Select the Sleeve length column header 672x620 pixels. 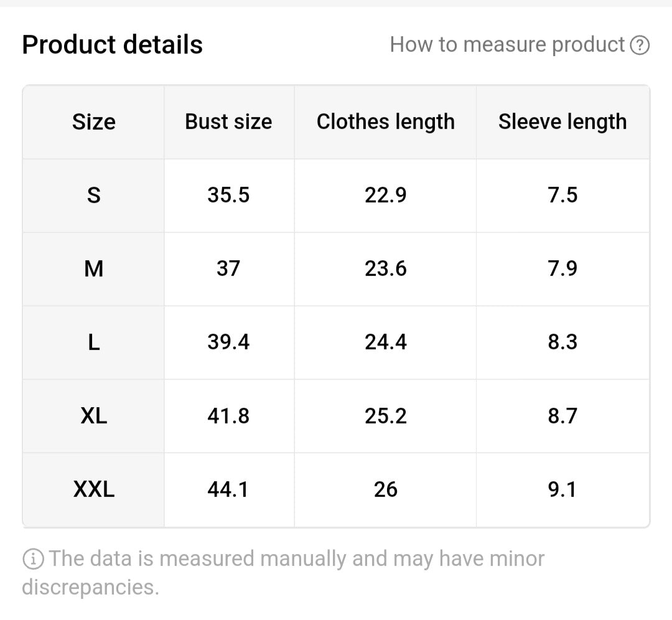click(562, 122)
